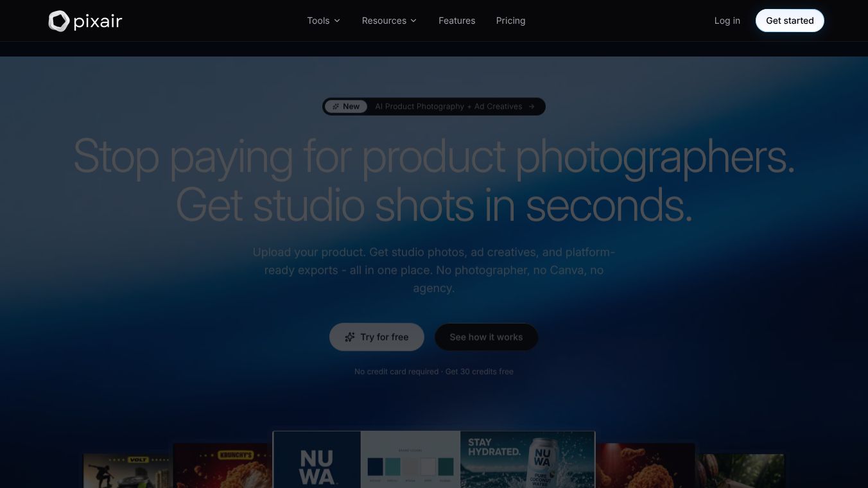868x488 pixels.
Task: Open the Features page
Action: (457, 21)
